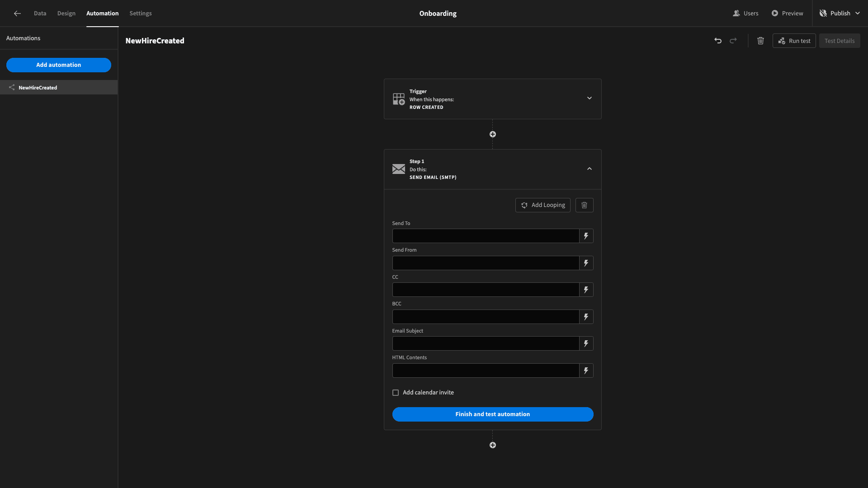Focus the Send From input field
Image resolution: width=868 pixels, height=488 pixels.
tap(486, 263)
